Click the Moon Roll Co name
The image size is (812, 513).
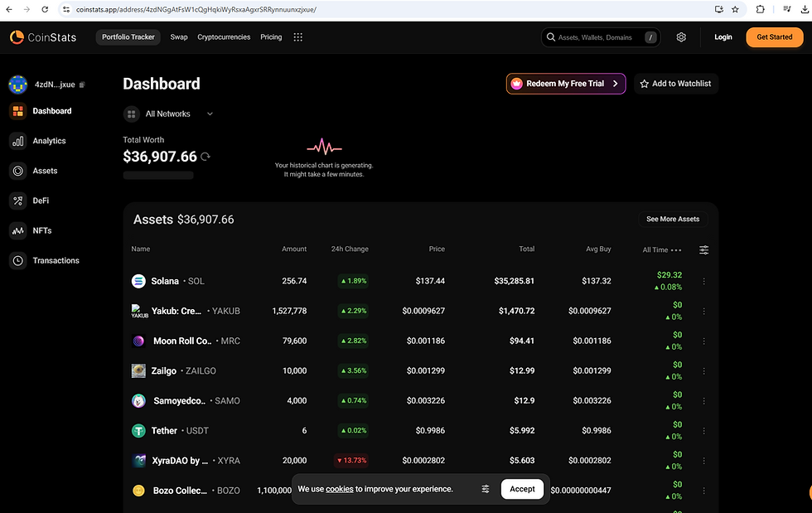182,341
